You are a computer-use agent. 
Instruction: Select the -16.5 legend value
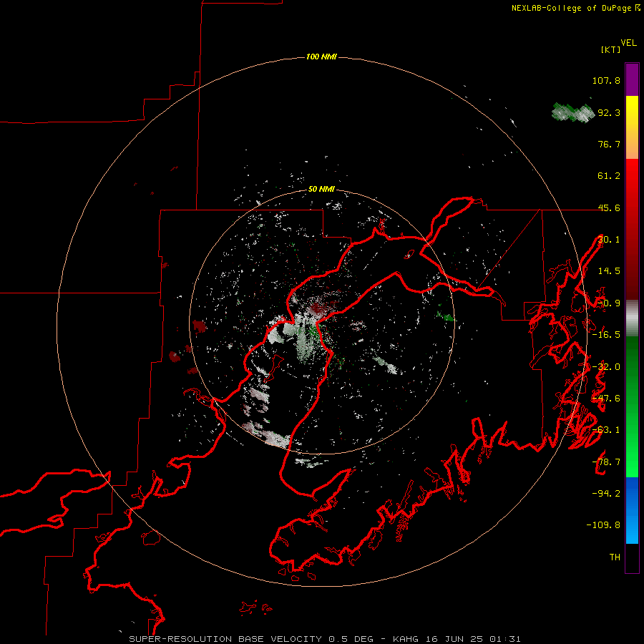point(606,335)
